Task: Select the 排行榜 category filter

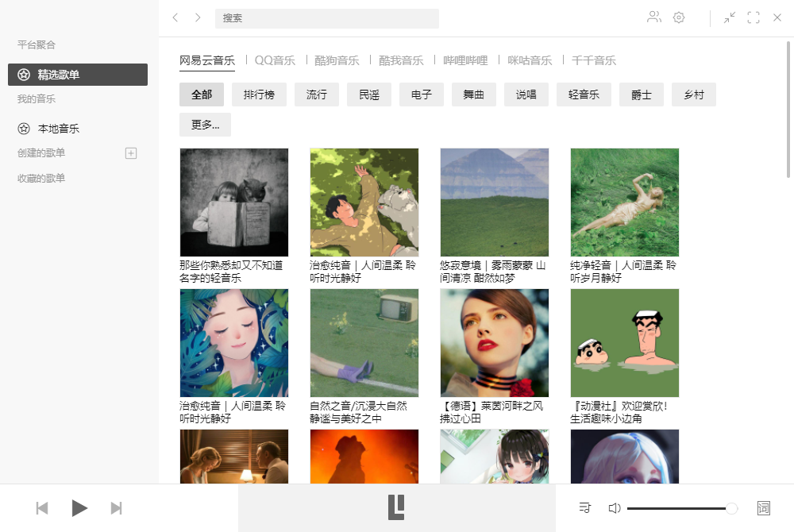Action: (259, 94)
